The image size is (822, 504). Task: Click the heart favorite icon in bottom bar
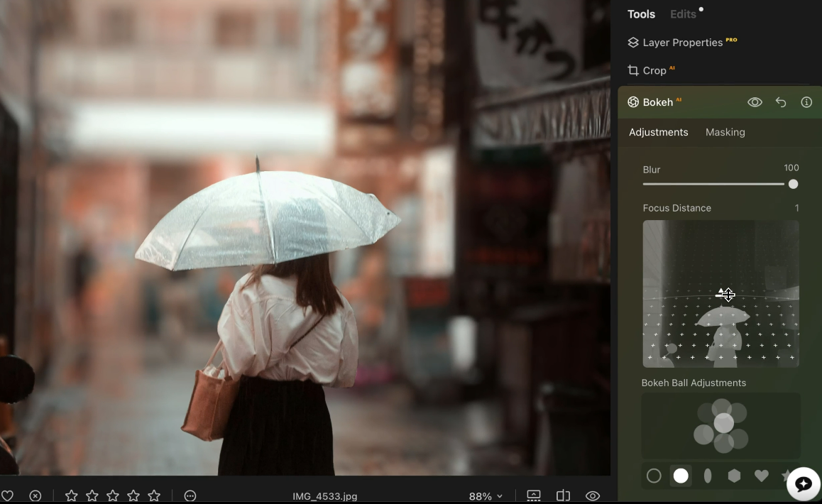point(7,495)
